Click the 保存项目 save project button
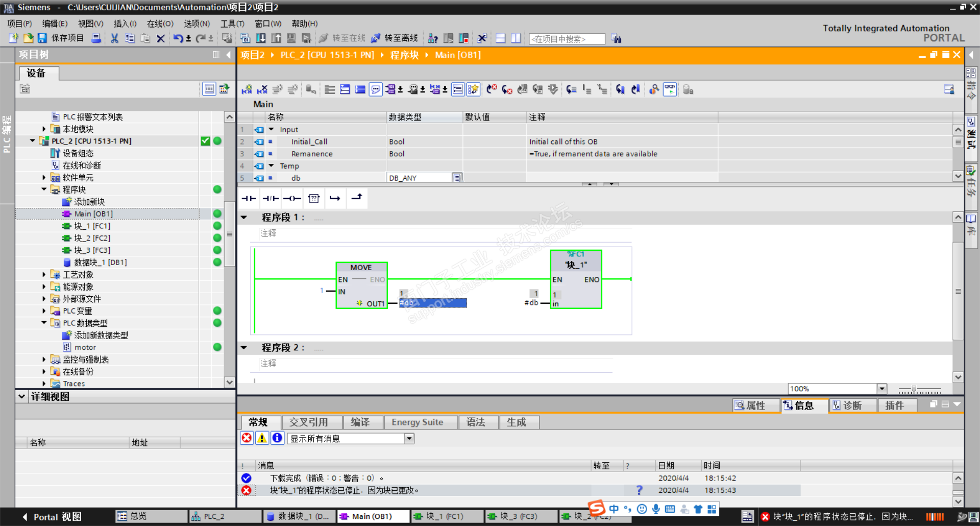This screenshot has width=980, height=526. tap(61, 38)
